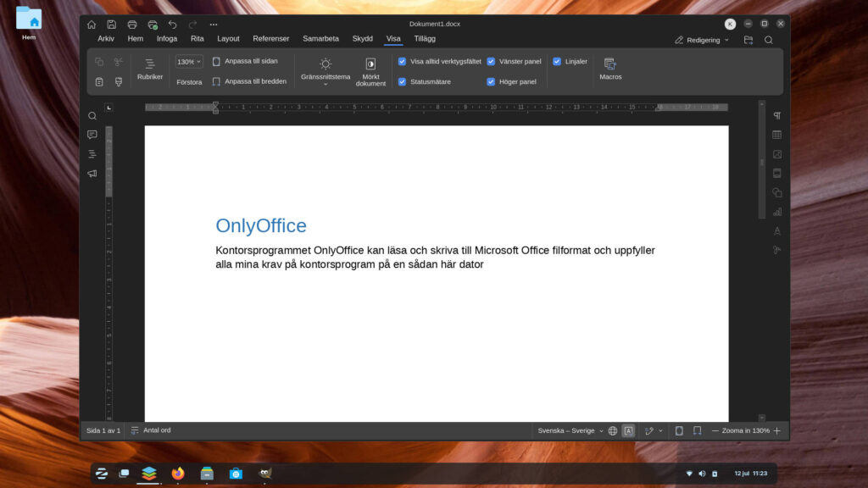Open the Rubriker headings panel
This screenshot has height=488, width=868.
point(149,64)
